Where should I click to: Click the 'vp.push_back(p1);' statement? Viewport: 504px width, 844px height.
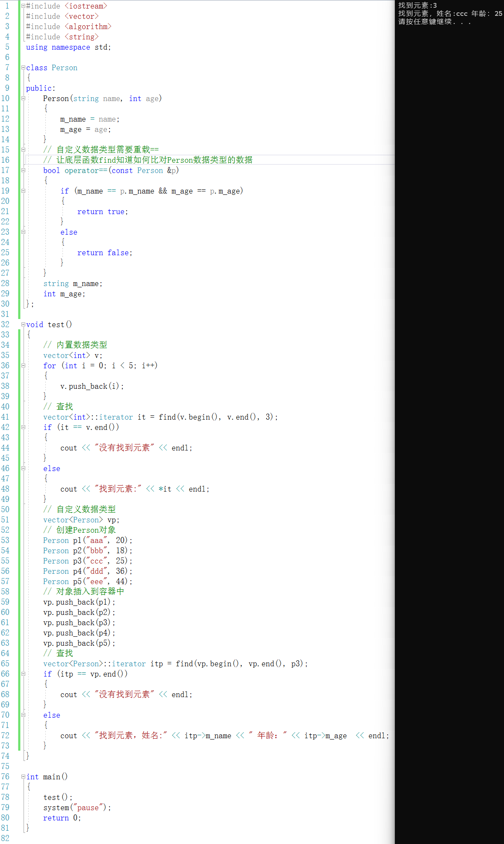click(x=79, y=602)
